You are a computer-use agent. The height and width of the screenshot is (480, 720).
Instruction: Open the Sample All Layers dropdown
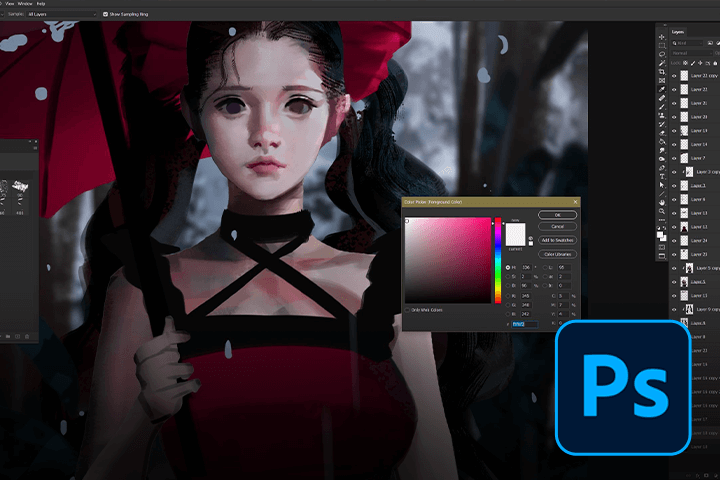(x=62, y=14)
